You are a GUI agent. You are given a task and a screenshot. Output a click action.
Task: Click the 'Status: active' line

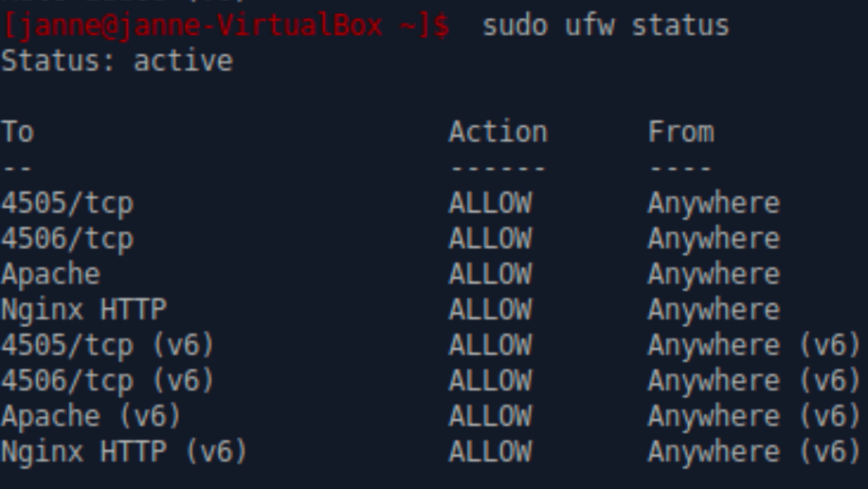pyautogui.click(x=117, y=62)
